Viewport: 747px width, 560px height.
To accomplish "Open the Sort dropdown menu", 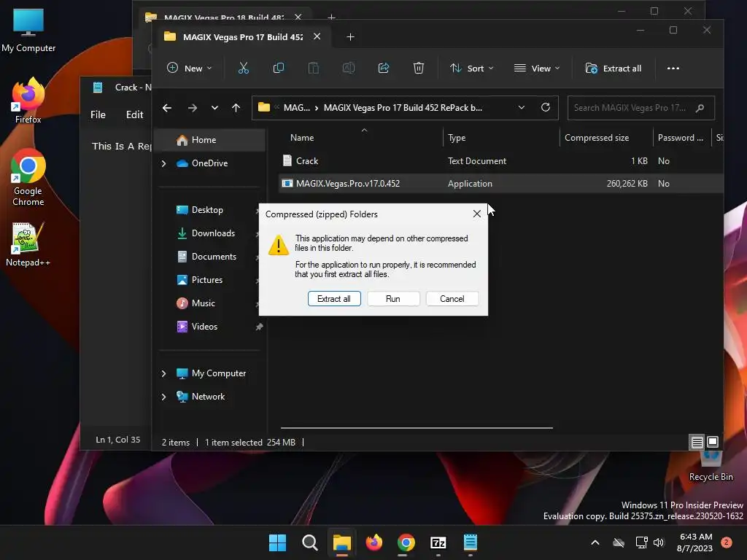I will tap(472, 68).
